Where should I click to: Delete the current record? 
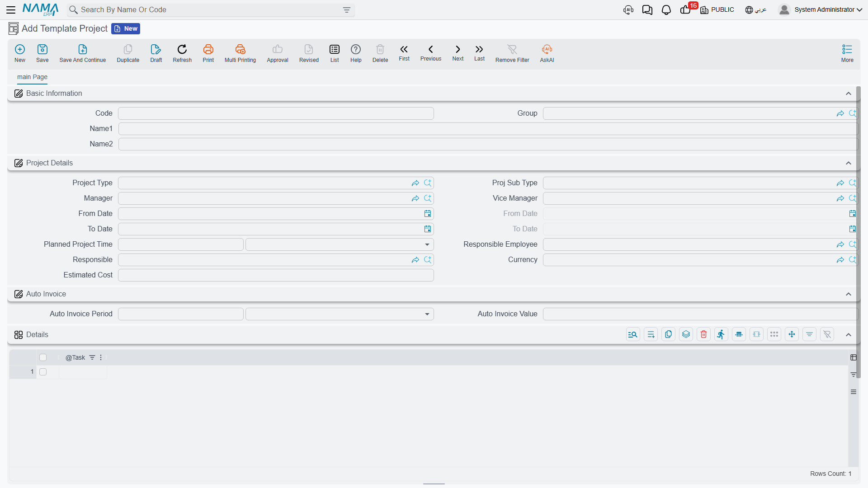[x=380, y=53]
